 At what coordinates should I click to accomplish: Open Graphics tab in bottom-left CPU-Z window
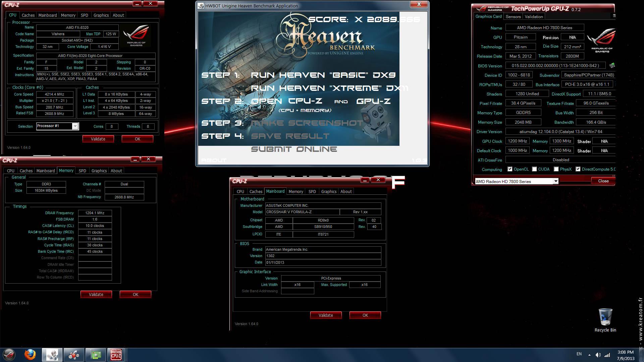pyautogui.click(x=99, y=171)
